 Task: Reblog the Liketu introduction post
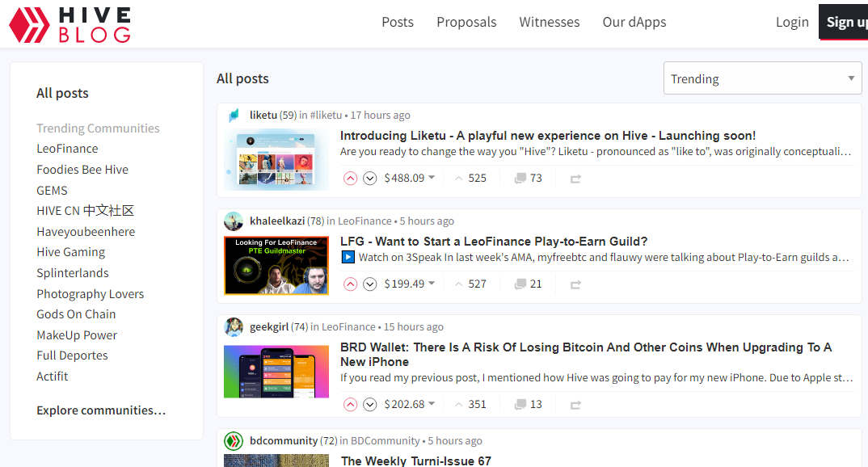point(575,179)
